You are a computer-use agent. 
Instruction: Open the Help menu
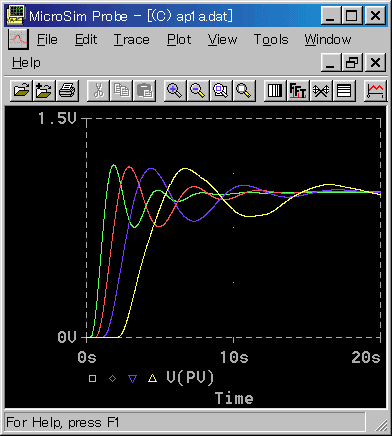tap(26, 63)
